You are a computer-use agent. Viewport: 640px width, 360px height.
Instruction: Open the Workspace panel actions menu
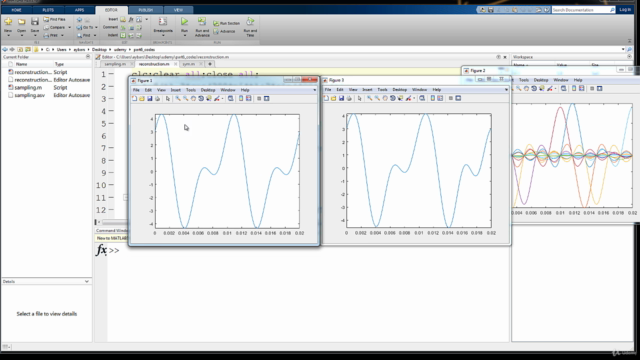click(x=629, y=57)
